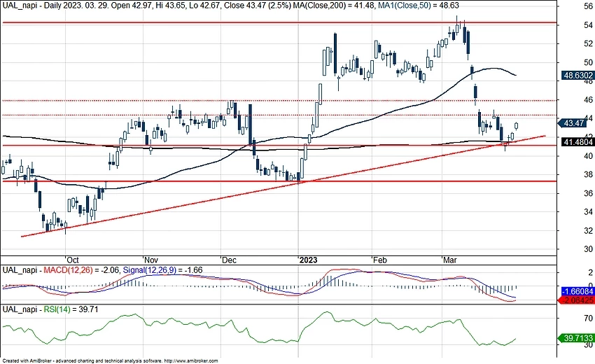Click the 56 price axis label
Image resolution: width=595 pixels, height=364 pixels.
[588, 6]
